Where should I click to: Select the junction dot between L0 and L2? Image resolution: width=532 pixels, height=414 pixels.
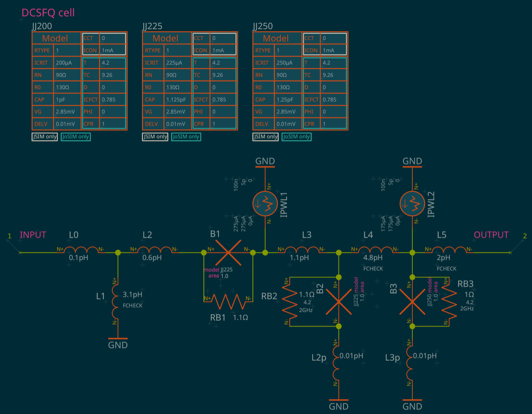pyautogui.click(x=118, y=252)
